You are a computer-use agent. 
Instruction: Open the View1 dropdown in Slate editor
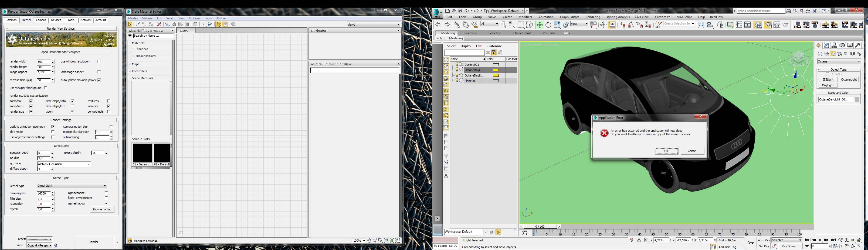(x=374, y=25)
